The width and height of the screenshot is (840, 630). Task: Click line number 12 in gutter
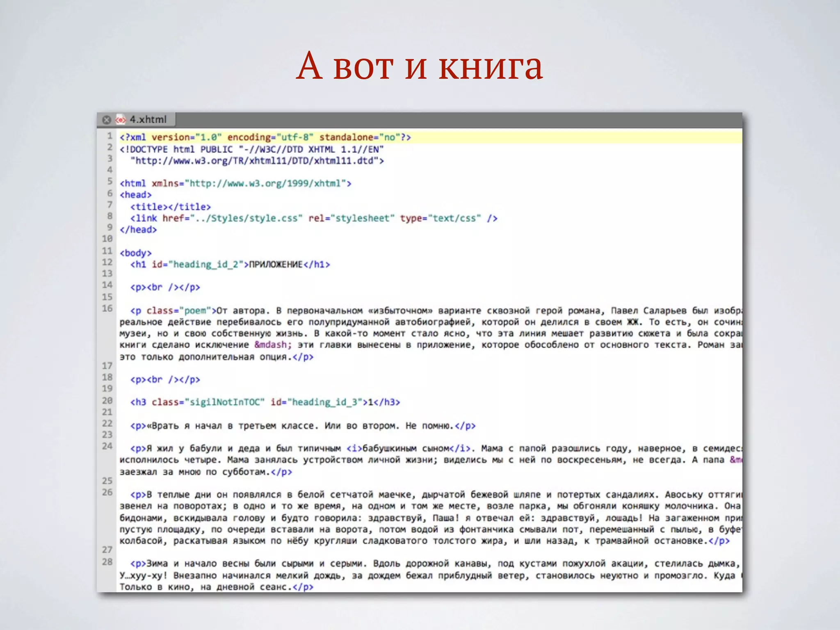pyautogui.click(x=107, y=262)
